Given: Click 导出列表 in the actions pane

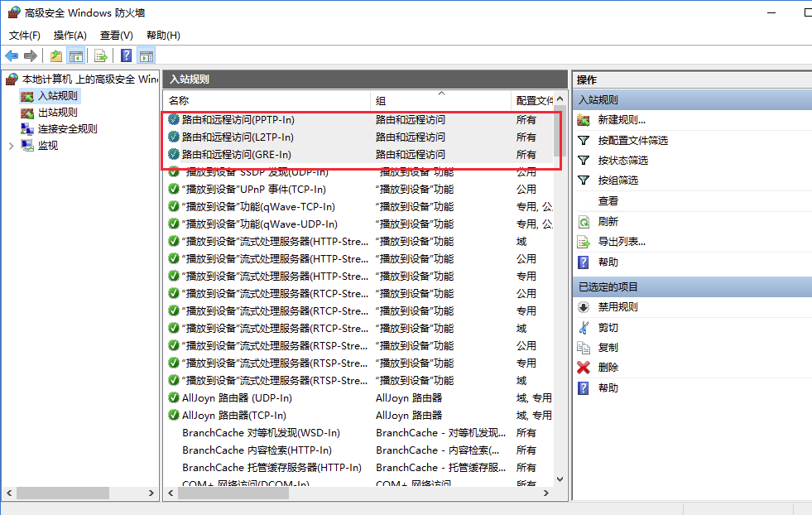Looking at the screenshot, I should coord(621,242).
